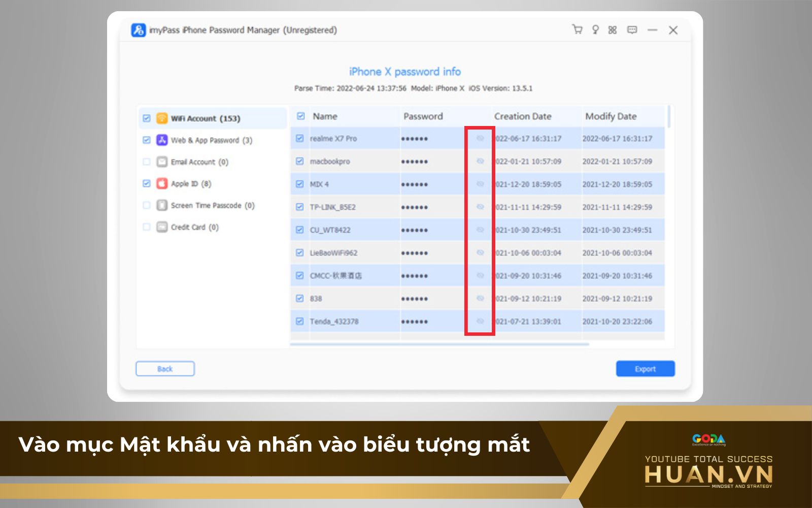Open the Web & App Password (3) category

click(212, 140)
